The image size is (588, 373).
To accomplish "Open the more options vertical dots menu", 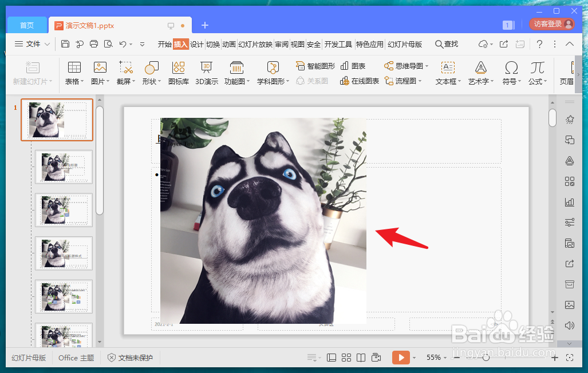I will 555,44.
